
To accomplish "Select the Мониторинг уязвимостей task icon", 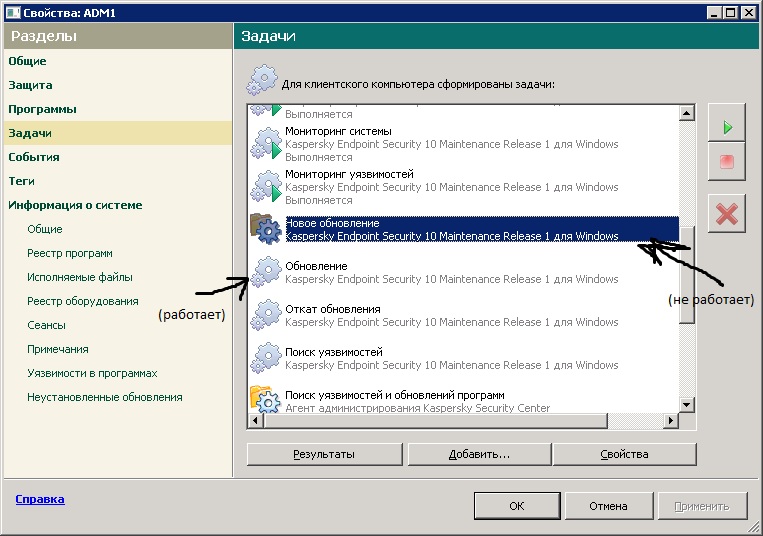I will [266, 187].
